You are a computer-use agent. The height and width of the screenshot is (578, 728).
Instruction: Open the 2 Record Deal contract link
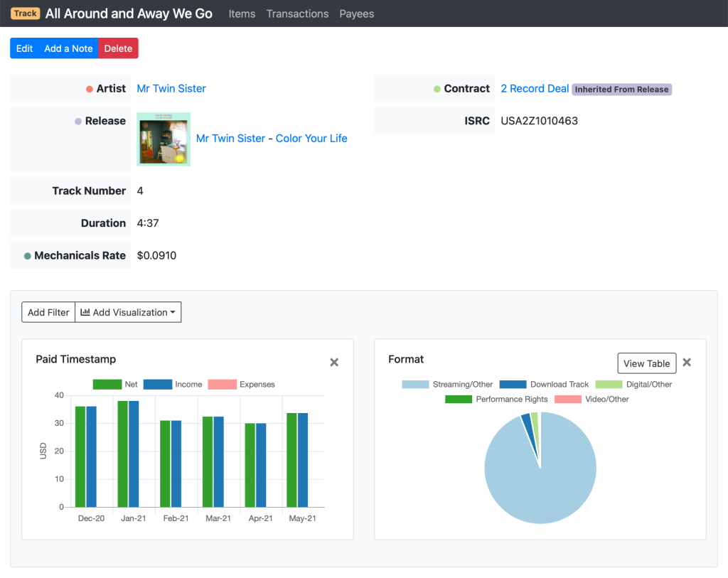coord(535,89)
